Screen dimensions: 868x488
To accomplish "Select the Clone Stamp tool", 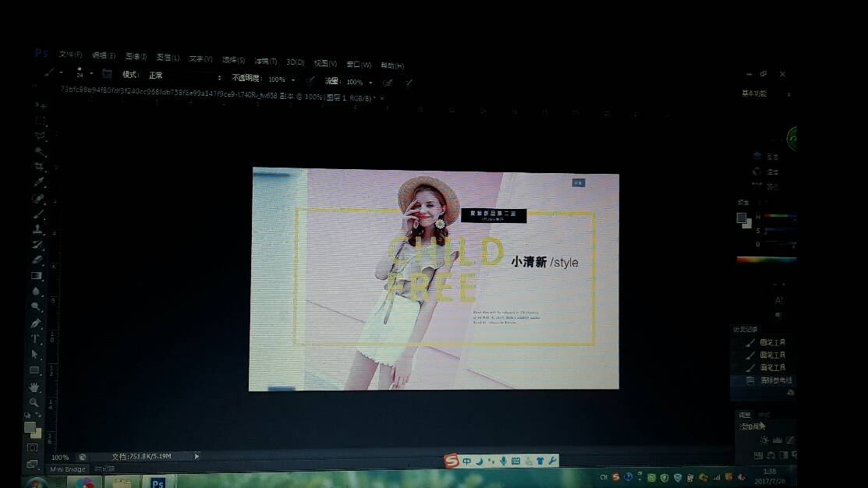I will click(37, 228).
